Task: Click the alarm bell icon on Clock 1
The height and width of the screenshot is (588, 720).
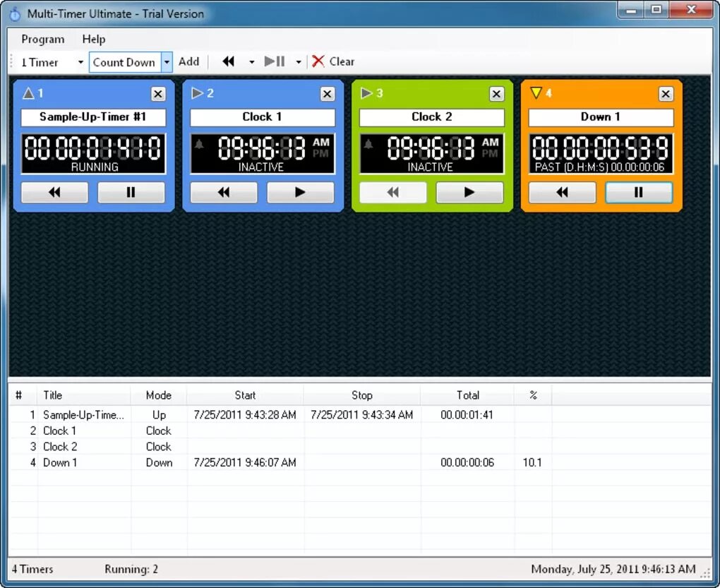Action: pyautogui.click(x=199, y=145)
